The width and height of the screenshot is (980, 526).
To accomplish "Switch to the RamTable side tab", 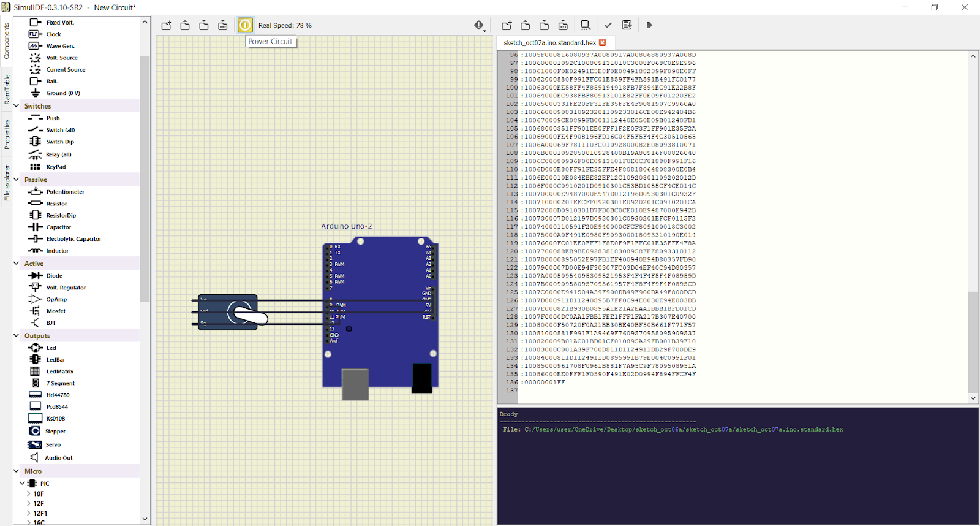I will pos(7,90).
